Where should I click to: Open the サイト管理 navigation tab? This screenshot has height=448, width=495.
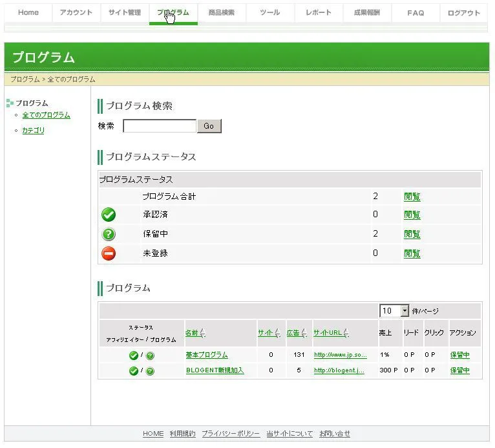pos(125,13)
